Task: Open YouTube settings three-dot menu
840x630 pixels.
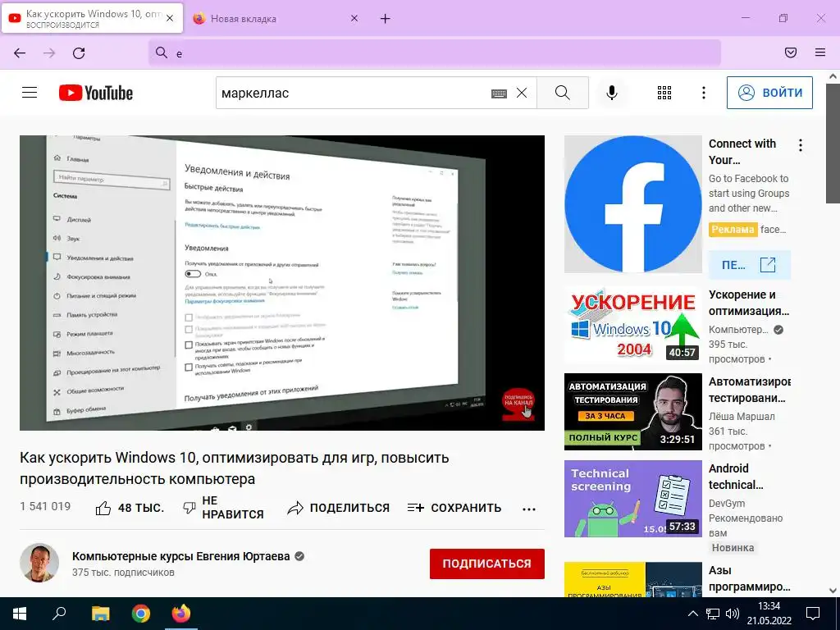Action: click(703, 93)
